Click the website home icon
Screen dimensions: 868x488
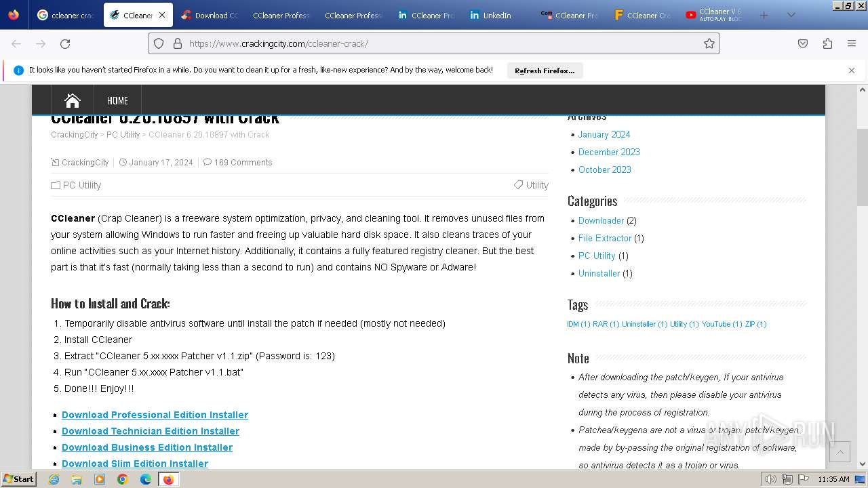point(73,100)
